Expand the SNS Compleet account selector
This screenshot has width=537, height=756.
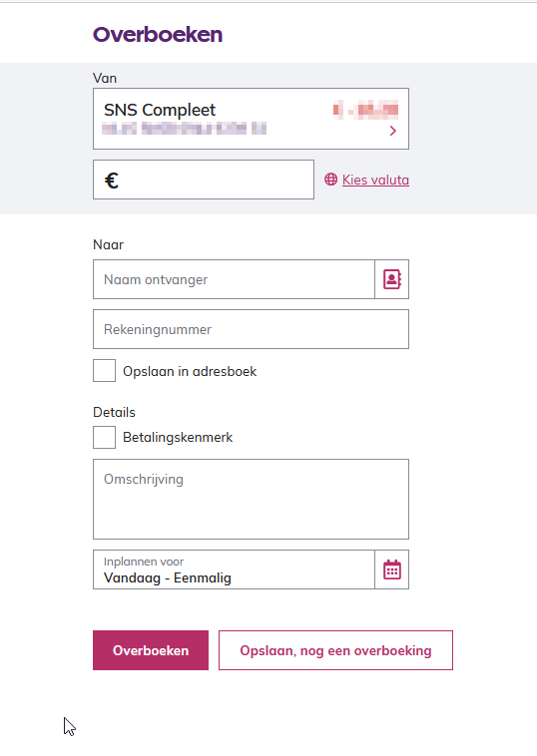(251, 119)
